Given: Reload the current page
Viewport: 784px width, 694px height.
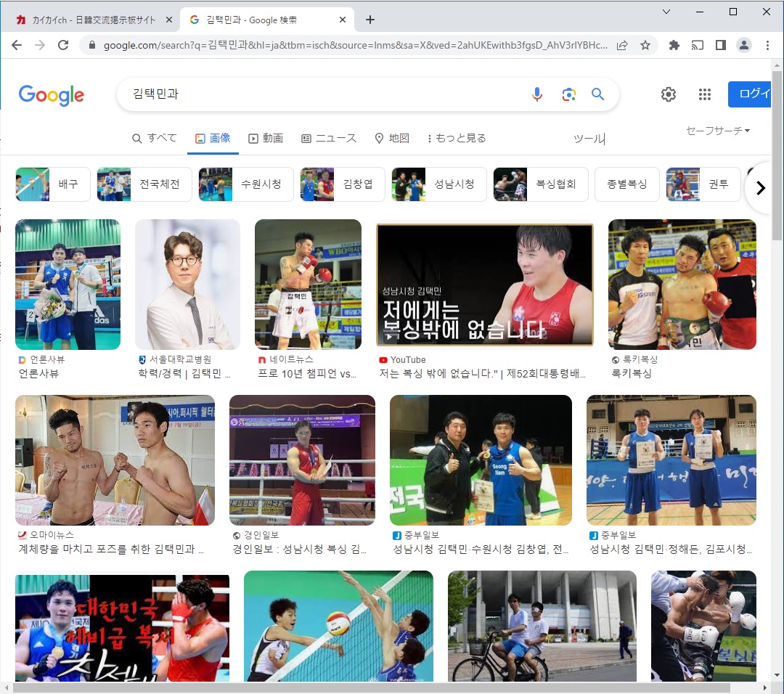Looking at the screenshot, I should [x=63, y=45].
